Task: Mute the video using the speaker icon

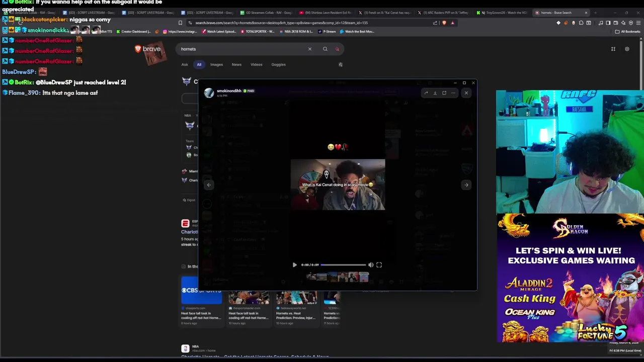Action: coord(371,264)
